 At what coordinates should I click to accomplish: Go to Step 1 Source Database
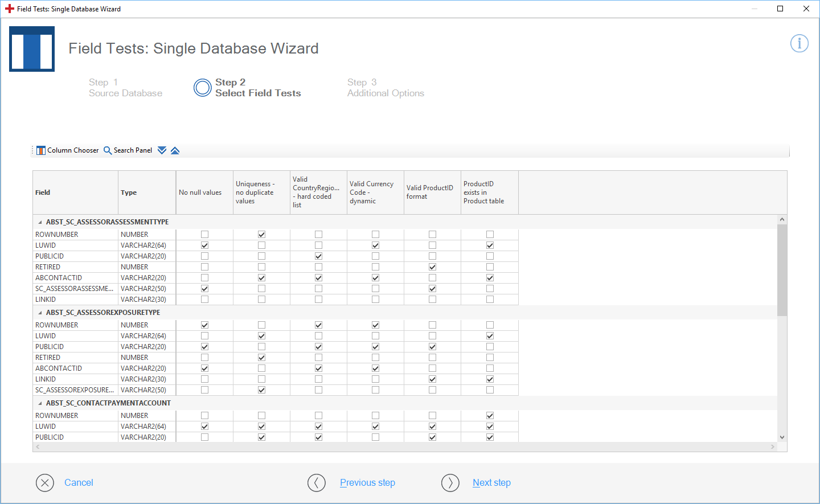(x=125, y=88)
